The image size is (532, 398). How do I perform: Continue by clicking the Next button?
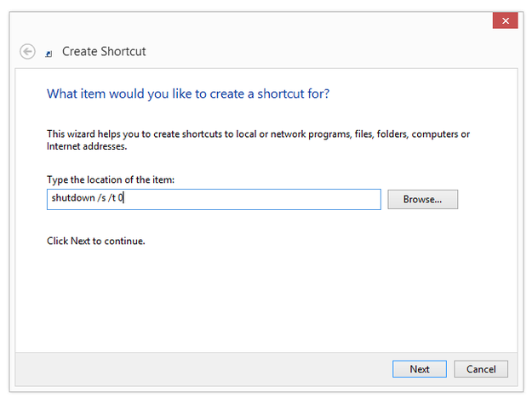click(420, 369)
